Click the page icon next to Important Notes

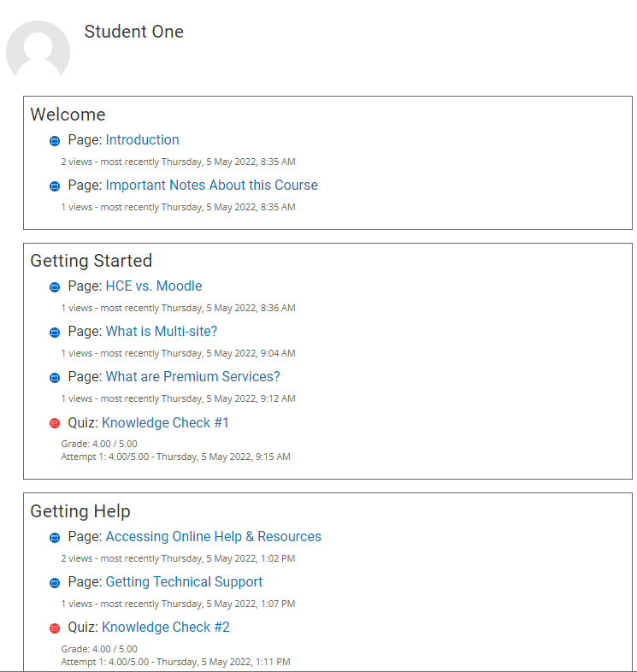(55, 186)
